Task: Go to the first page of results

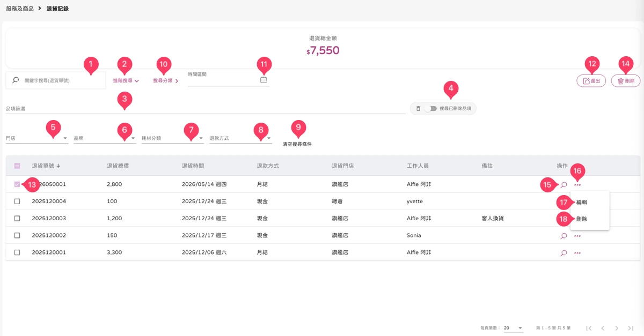Action: (589, 328)
